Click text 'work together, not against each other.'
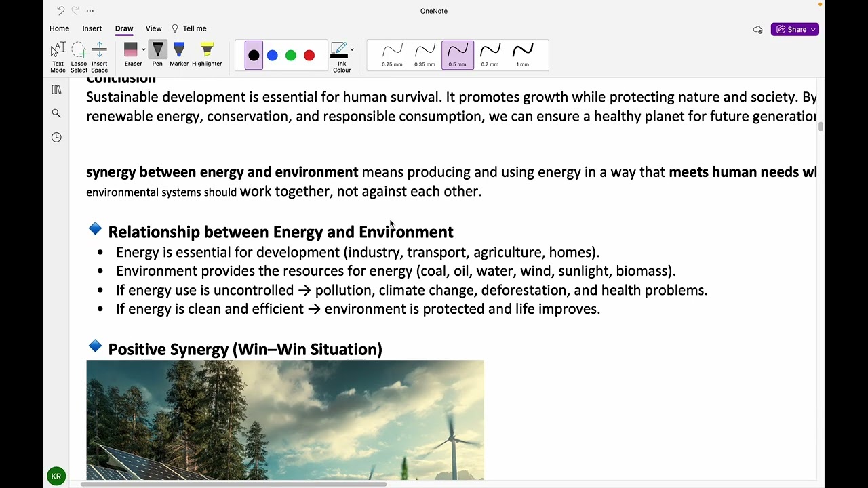 pyautogui.click(x=361, y=191)
